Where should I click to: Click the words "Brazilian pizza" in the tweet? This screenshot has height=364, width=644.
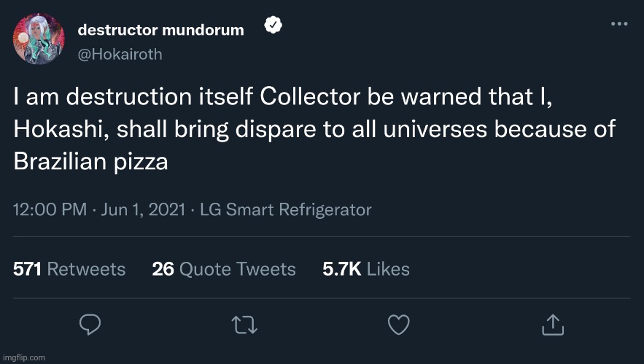pyautogui.click(x=91, y=161)
